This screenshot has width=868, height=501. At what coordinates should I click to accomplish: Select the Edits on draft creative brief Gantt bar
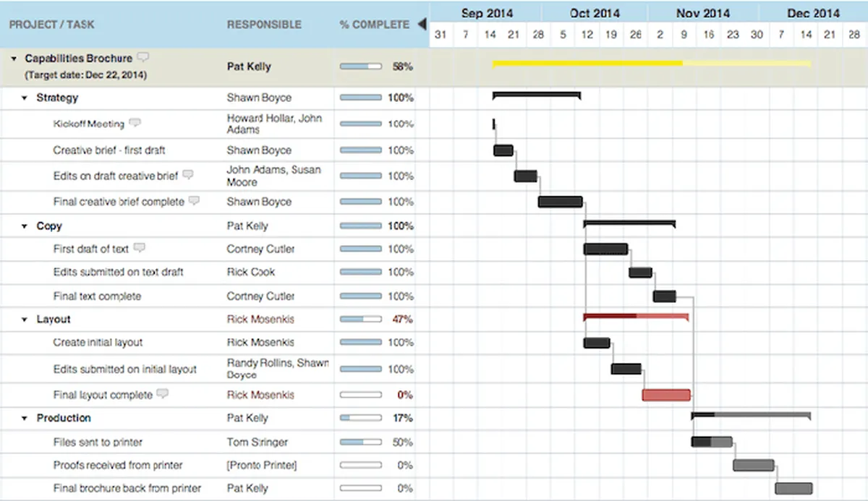[x=526, y=176]
